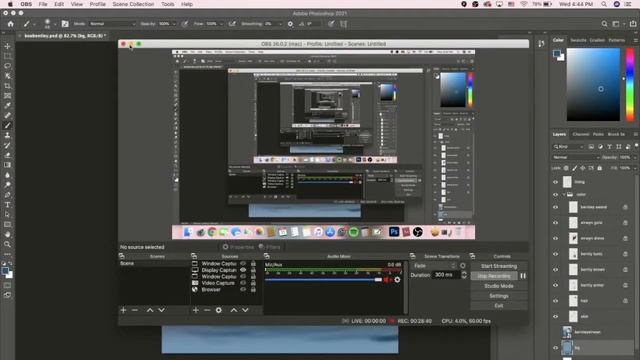Open brush Mode dropdown set to Normal

[x=112, y=24]
